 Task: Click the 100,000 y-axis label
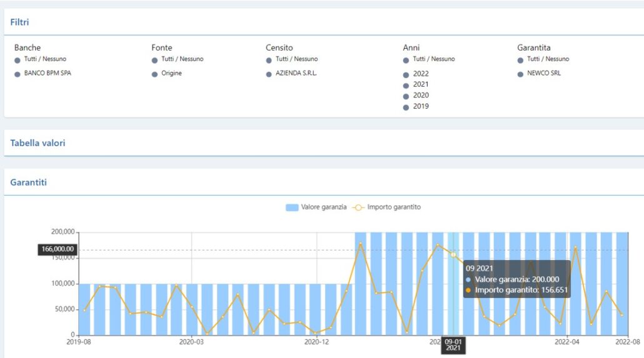pyautogui.click(x=63, y=284)
